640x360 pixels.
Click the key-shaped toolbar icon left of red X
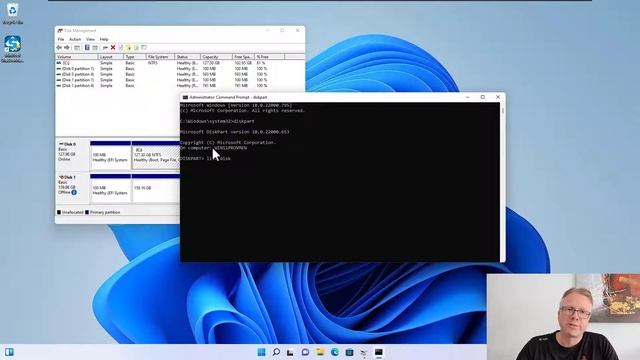tap(105, 48)
